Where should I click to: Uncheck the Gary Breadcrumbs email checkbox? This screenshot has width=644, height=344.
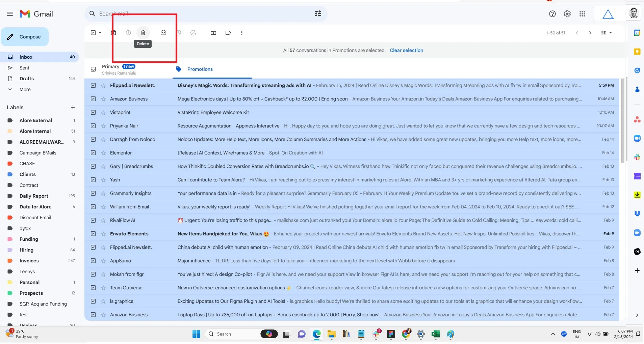(x=93, y=166)
